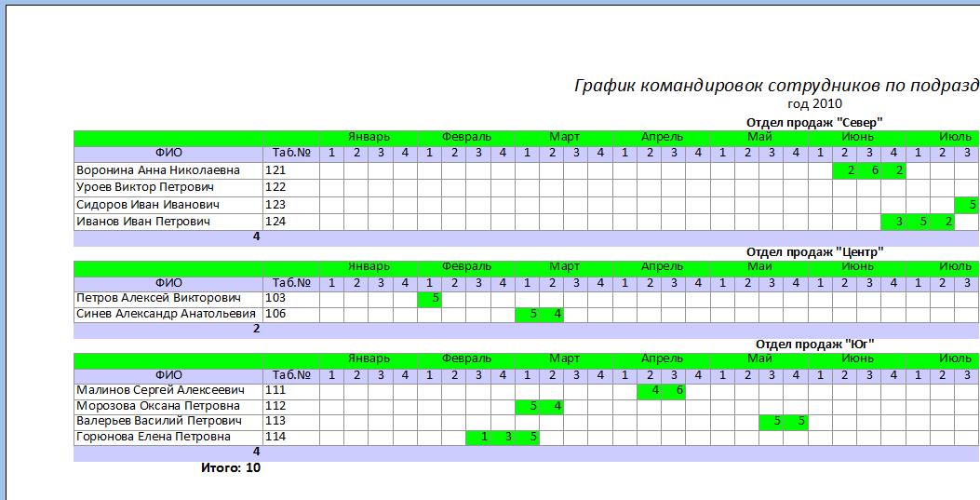This screenshot has width=980, height=500.
Task: Click employee number 122
Action: click(275, 187)
